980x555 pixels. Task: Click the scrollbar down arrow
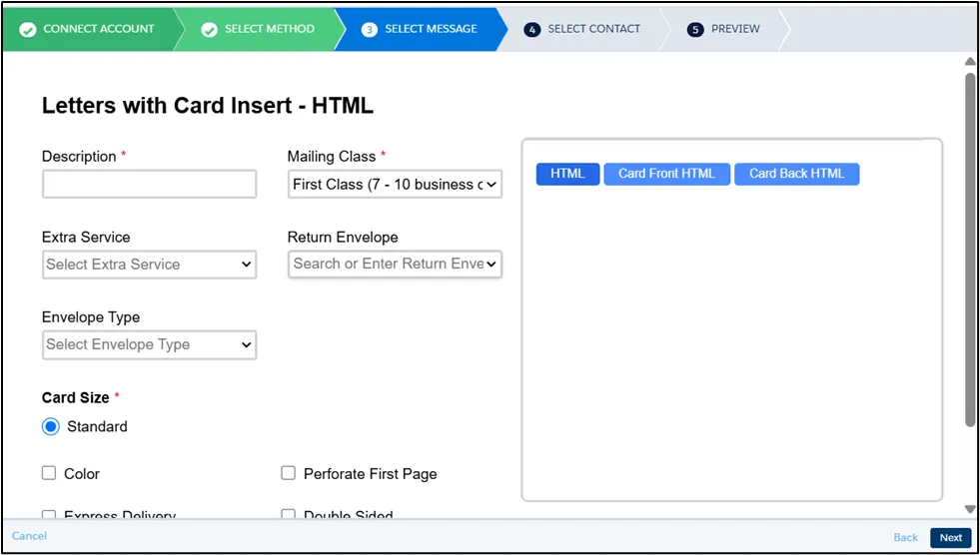(x=969, y=509)
